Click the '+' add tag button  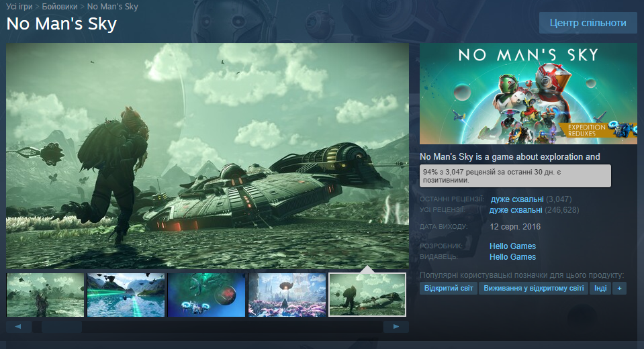pos(619,288)
